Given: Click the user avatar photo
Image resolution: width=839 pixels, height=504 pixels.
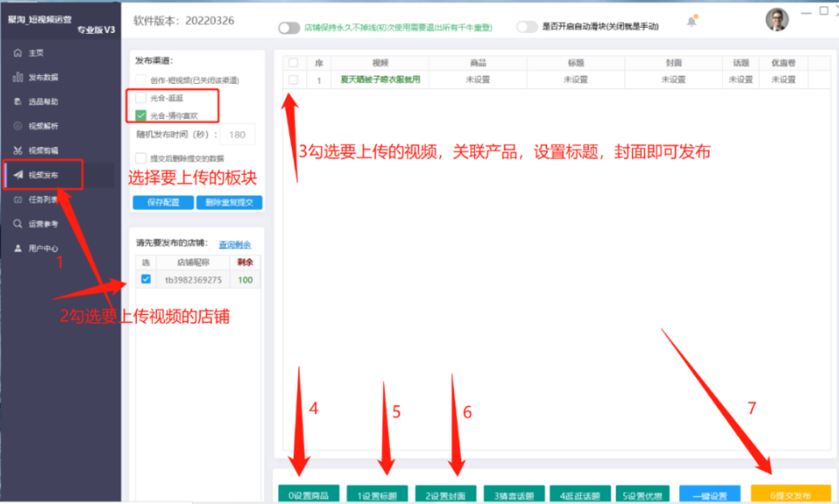Looking at the screenshot, I should coord(777,20).
